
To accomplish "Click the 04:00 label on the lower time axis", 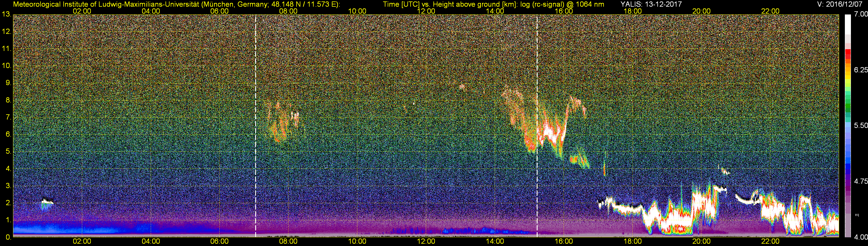I will tap(151, 242).
